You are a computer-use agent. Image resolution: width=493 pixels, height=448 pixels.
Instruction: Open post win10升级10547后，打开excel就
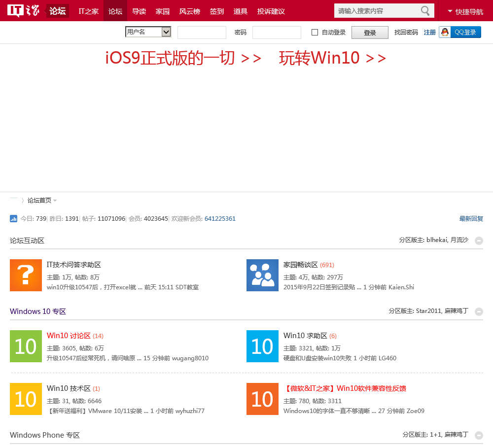94,287
